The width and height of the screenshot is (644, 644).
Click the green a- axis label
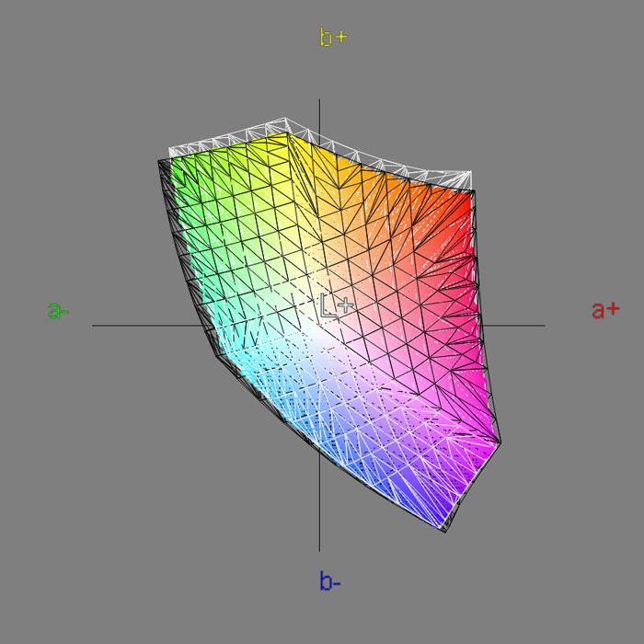(x=58, y=311)
